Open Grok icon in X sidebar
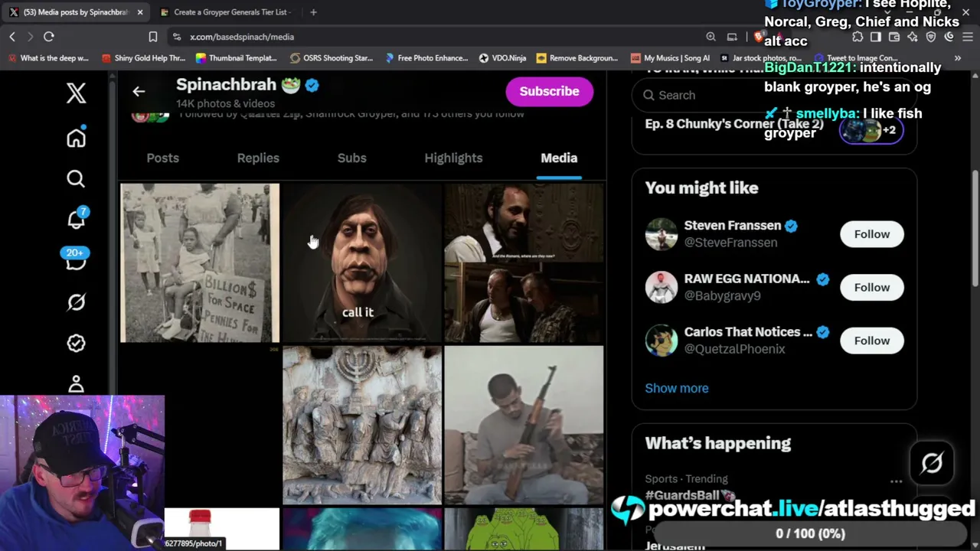The image size is (980, 551). point(76,302)
